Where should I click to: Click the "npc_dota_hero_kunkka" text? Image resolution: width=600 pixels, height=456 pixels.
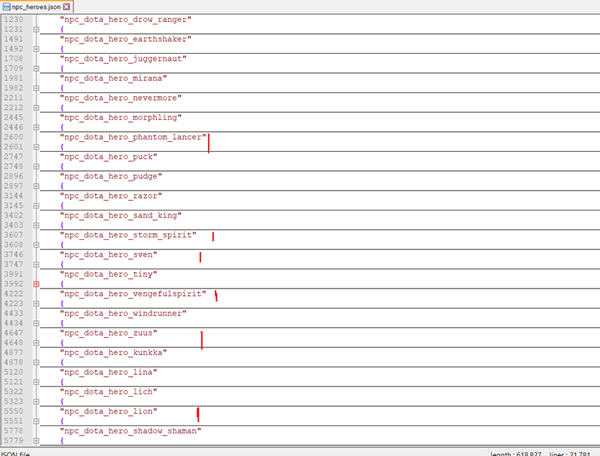tap(113, 353)
